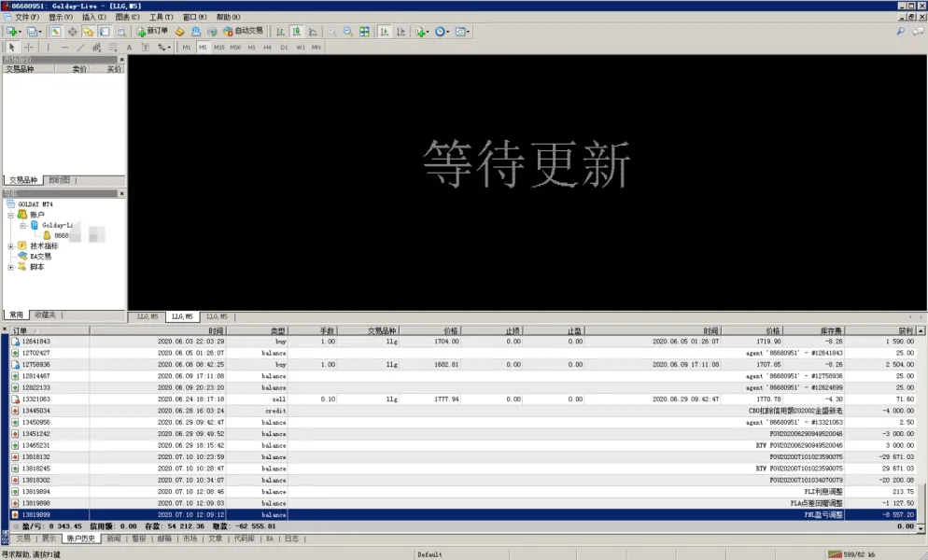Open the 文件 menu
928x560 pixels.
coord(26,17)
